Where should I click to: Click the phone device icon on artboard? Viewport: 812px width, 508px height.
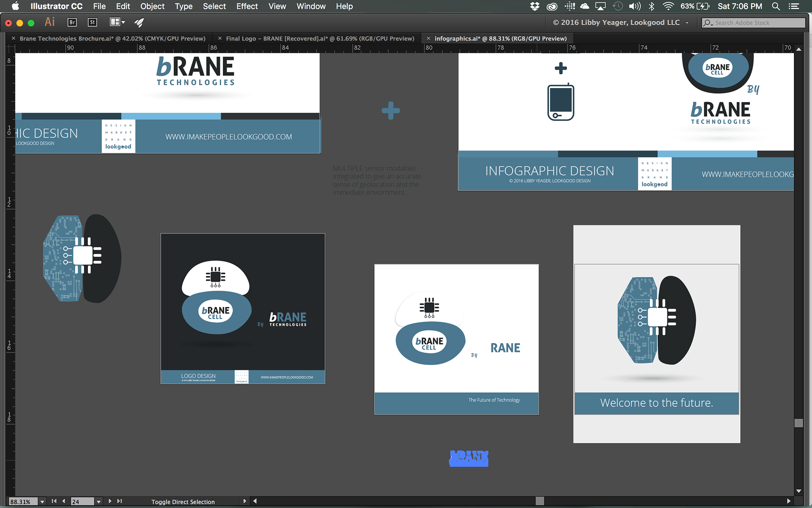coord(561,102)
